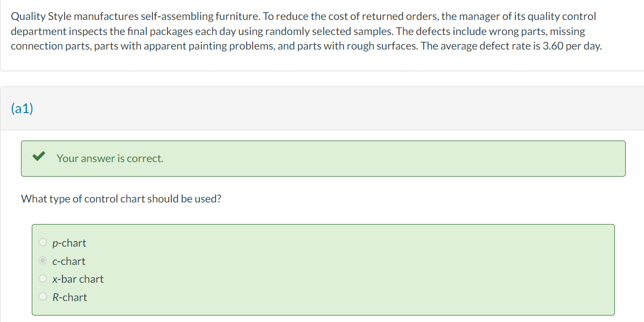This screenshot has width=644, height=322.
Task: Select the c-chart radio button
Action: pyautogui.click(x=43, y=261)
